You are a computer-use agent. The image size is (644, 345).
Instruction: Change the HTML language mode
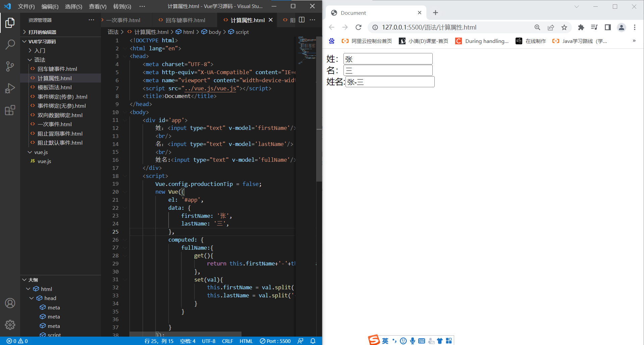(x=246, y=341)
